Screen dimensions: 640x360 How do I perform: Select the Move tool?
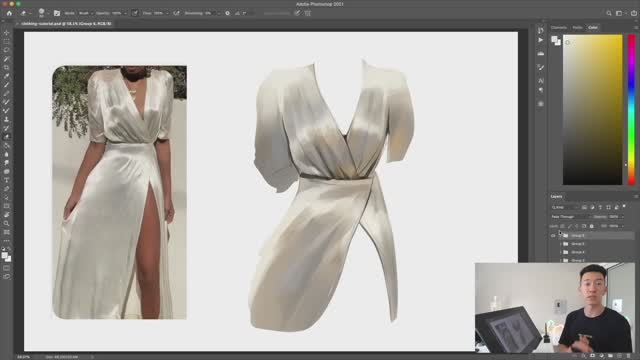click(6, 33)
